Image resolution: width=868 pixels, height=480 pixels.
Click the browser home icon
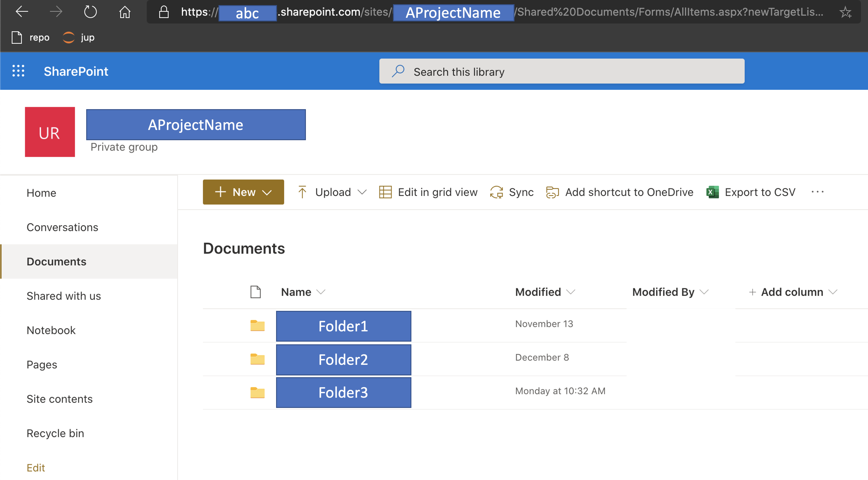125,12
